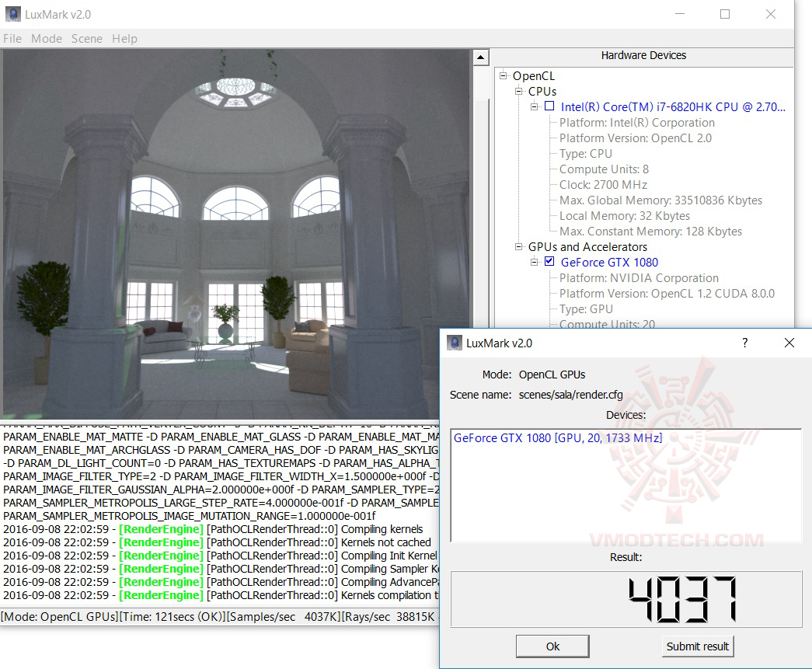Select GeForce GTX 1080 in Devices list
Viewport: 812px width, 669px height.
pos(558,438)
